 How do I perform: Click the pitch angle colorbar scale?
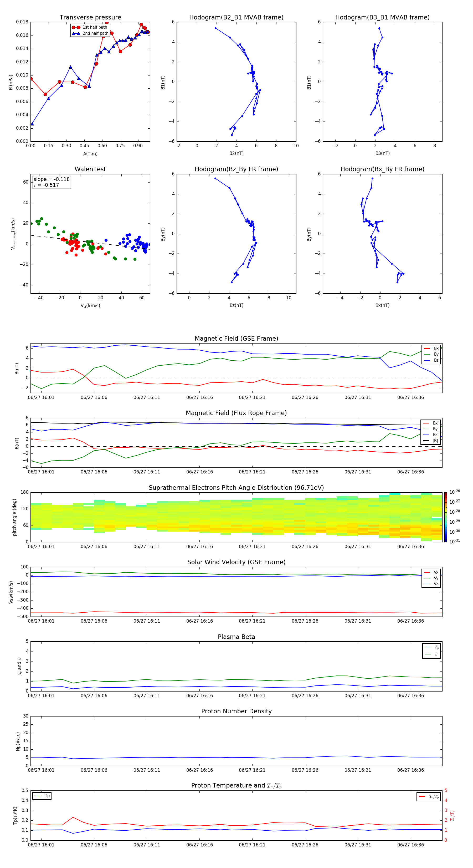446,517
